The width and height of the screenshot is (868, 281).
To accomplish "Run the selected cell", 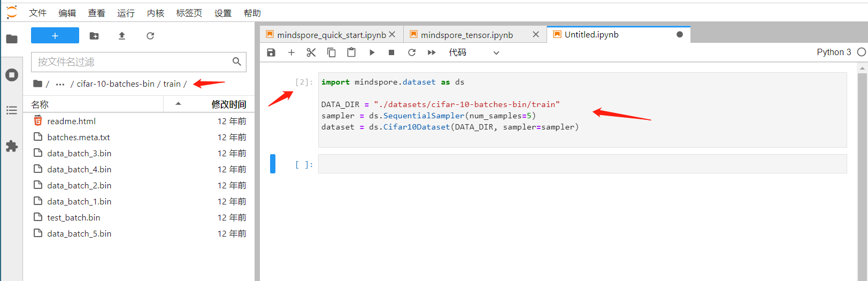I will 372,52.
